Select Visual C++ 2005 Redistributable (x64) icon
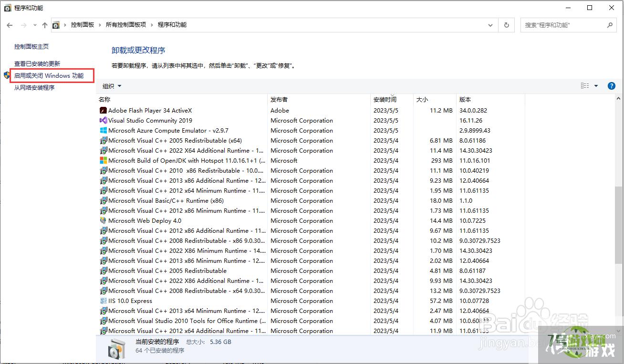Screen dimensions: 624x364 pos(103,140)
